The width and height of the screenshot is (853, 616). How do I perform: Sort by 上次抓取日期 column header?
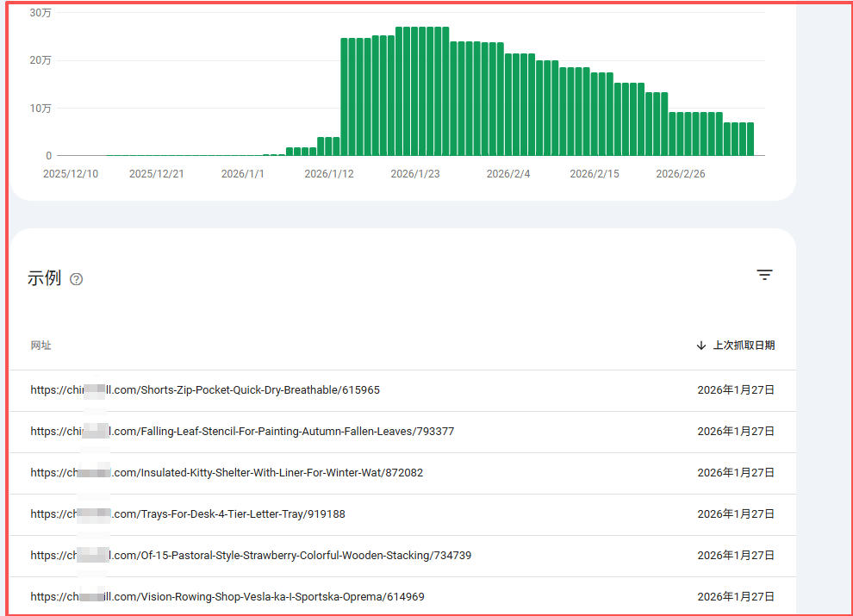tap(744, 345)
